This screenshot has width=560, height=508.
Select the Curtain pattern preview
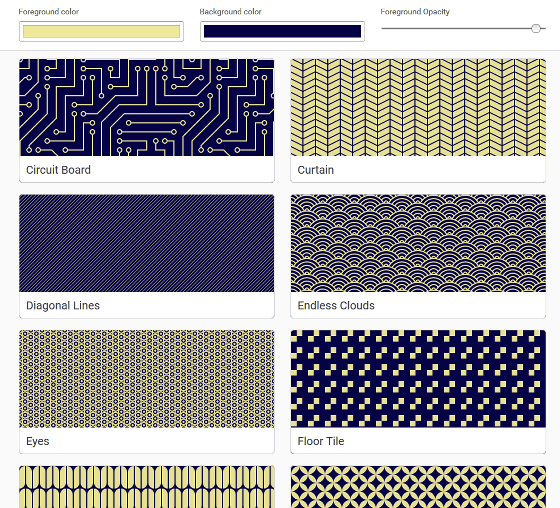pos(418,108)
